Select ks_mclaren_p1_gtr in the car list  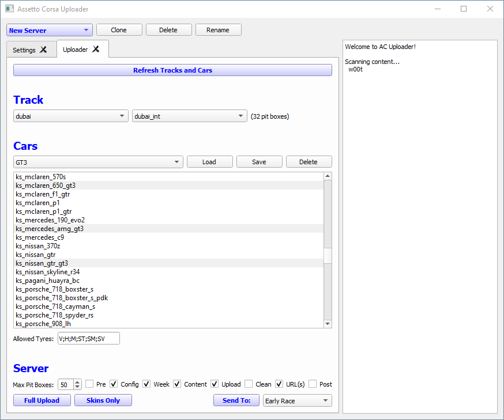click(169, 211)
